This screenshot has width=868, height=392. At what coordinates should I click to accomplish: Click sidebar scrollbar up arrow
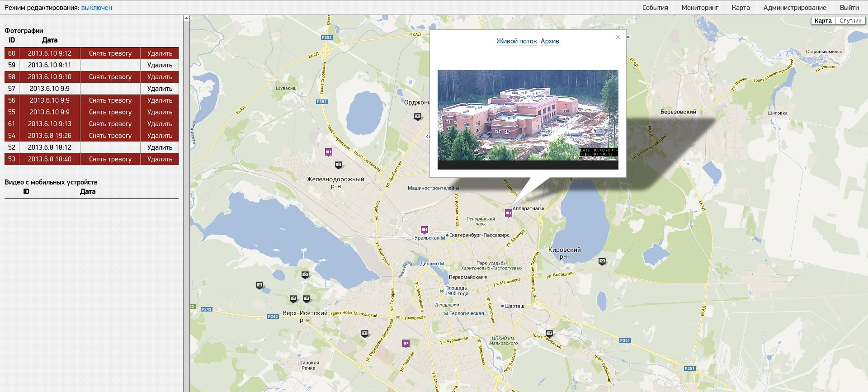[186, 18]
